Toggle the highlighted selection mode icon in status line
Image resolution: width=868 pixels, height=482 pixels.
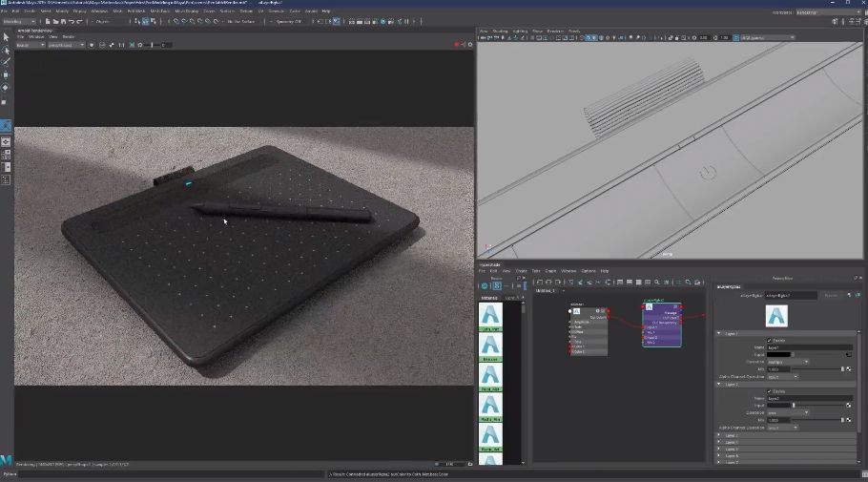[x=145, y=22]
